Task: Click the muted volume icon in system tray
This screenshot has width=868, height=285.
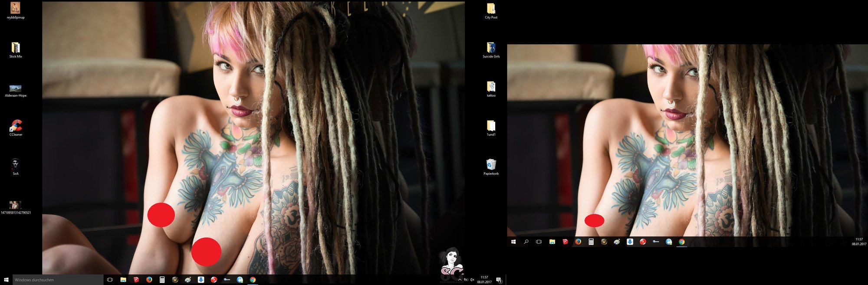Action: (472, 280)
